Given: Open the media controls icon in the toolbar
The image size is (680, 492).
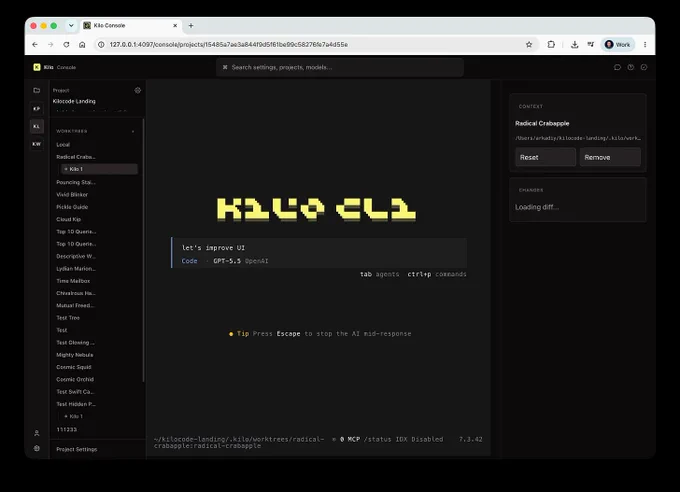Looking at the screenshot, I should (x=591, y=44).
